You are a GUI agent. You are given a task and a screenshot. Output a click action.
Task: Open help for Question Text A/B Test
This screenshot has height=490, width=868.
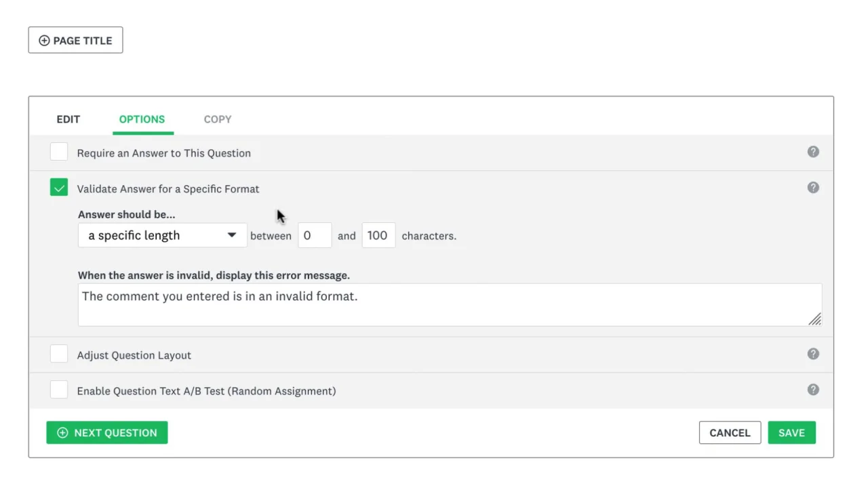click(x=813, y=390)
